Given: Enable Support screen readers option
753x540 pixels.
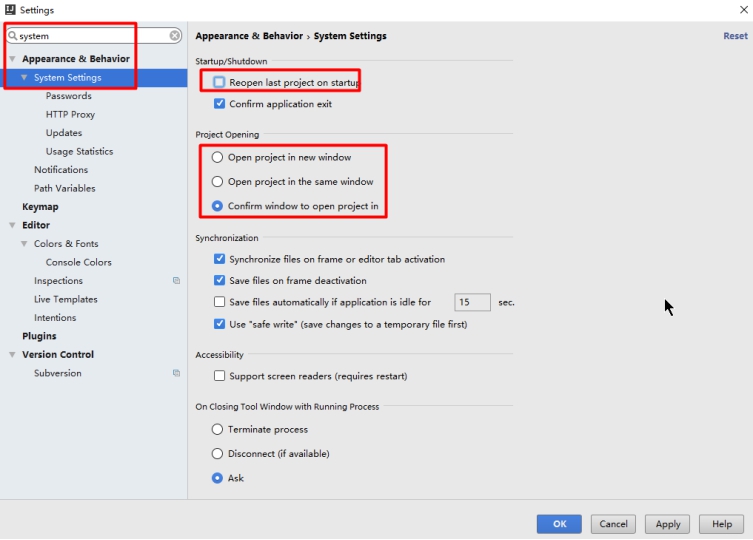Looking at the screenshot, I should tap(219, 376).
